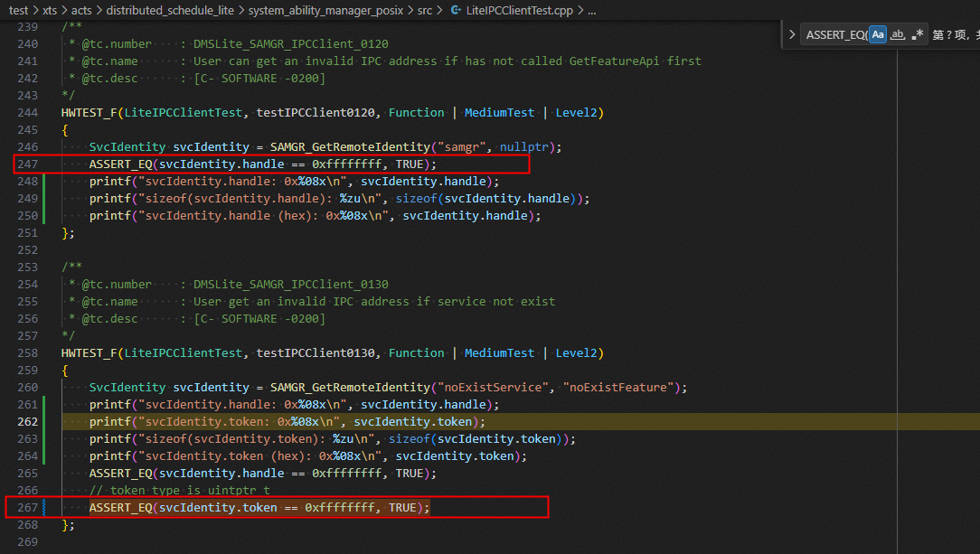This screenshot has width=980, height=554.
Task: Click the trailing ellipsis symbol breadcrumb
Action: (x=591, y=11)
